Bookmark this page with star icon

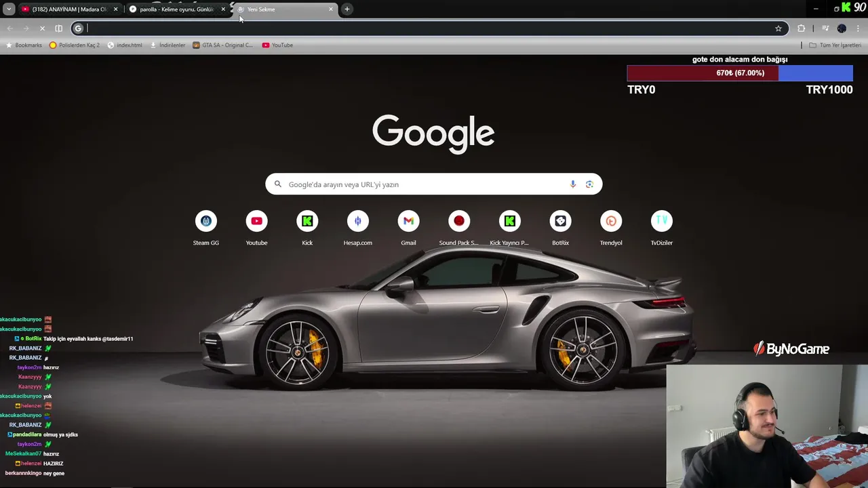[x=778, y=28]
